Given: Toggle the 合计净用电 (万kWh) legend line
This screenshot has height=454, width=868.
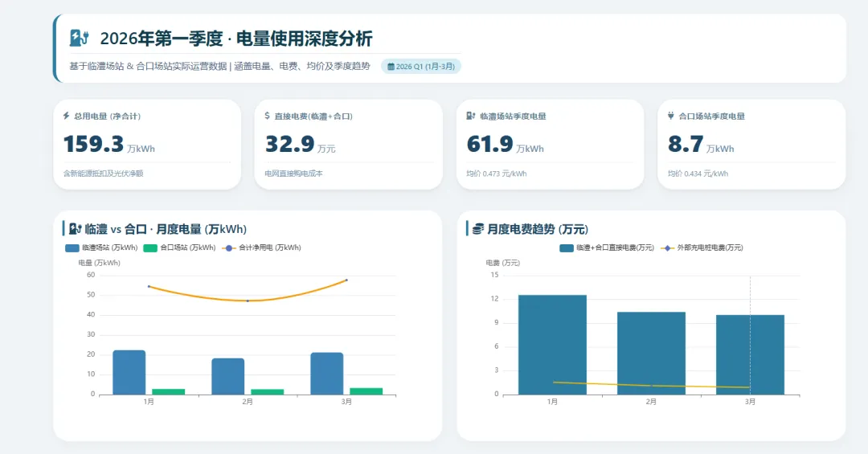Looking at the screenshot, I should [x=261, y=248].
